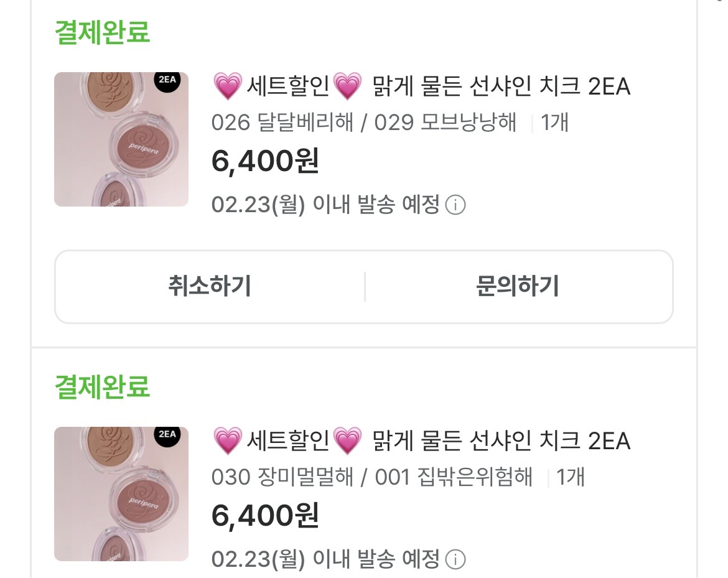Viewport: 728px width, 578px height.
Task: Click the 결제완료 status of the 030 장미멀멀해 order
Action: [x=103, y=386]
